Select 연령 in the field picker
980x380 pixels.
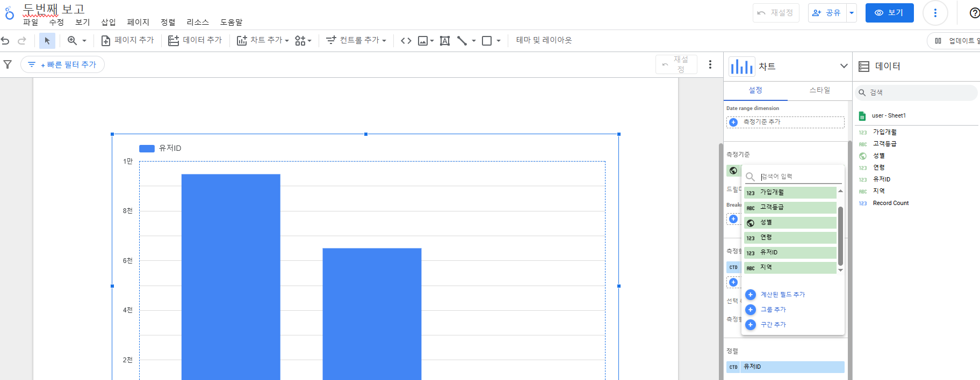coord(790,237)
